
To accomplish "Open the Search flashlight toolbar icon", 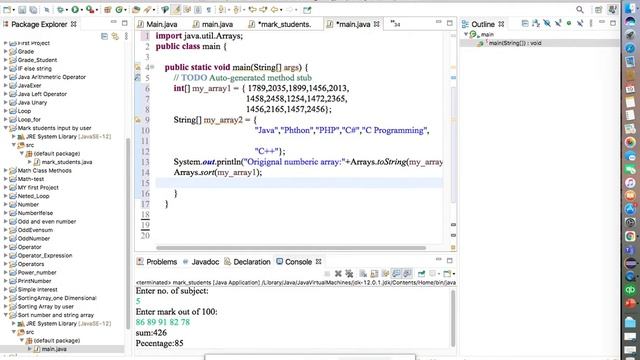I will pos(147,9).
